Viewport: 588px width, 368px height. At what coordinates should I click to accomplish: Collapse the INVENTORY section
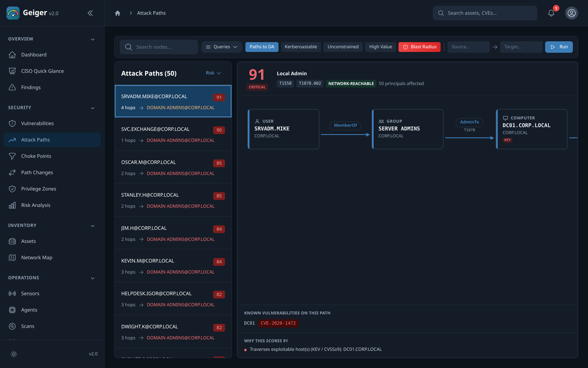pos(92,226)
